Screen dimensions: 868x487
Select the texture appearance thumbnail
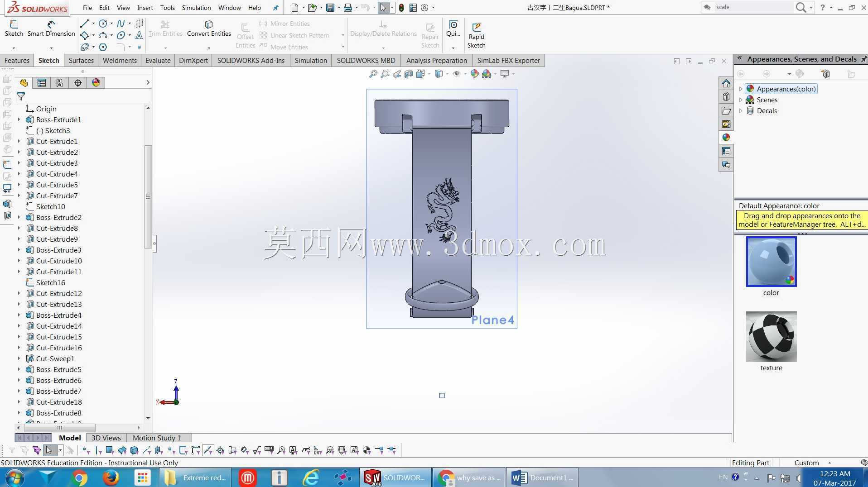[771, 336]
